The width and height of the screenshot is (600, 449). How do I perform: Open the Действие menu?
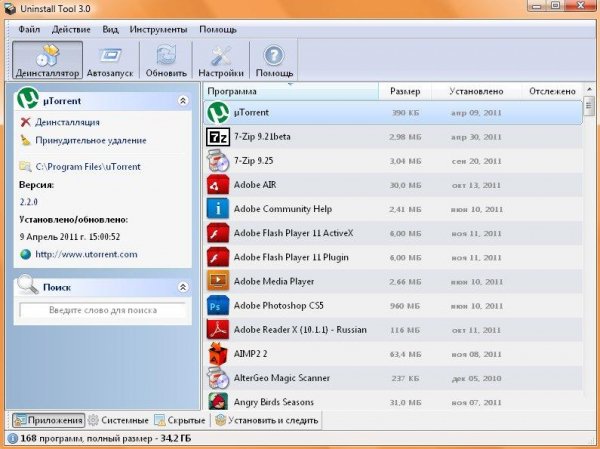71,29
